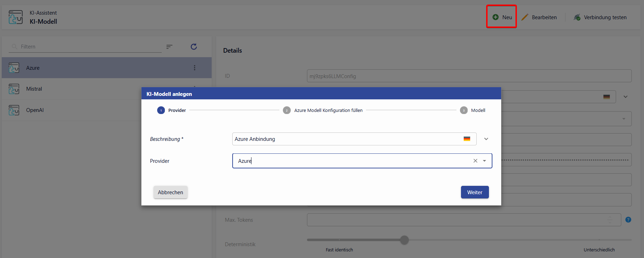Image resolution: width=644 pixels, height=258 pixels.
Task: Open the three-dot menu for Azure
Action: pyautogui.click(x=195, y=68)
